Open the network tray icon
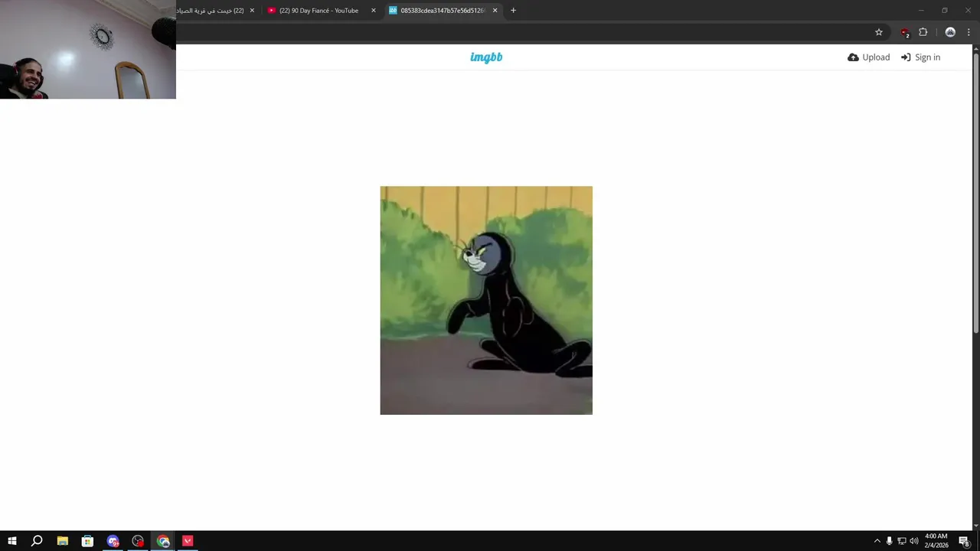This screenshot has height=551, width=980. click(x=901, y=541)
